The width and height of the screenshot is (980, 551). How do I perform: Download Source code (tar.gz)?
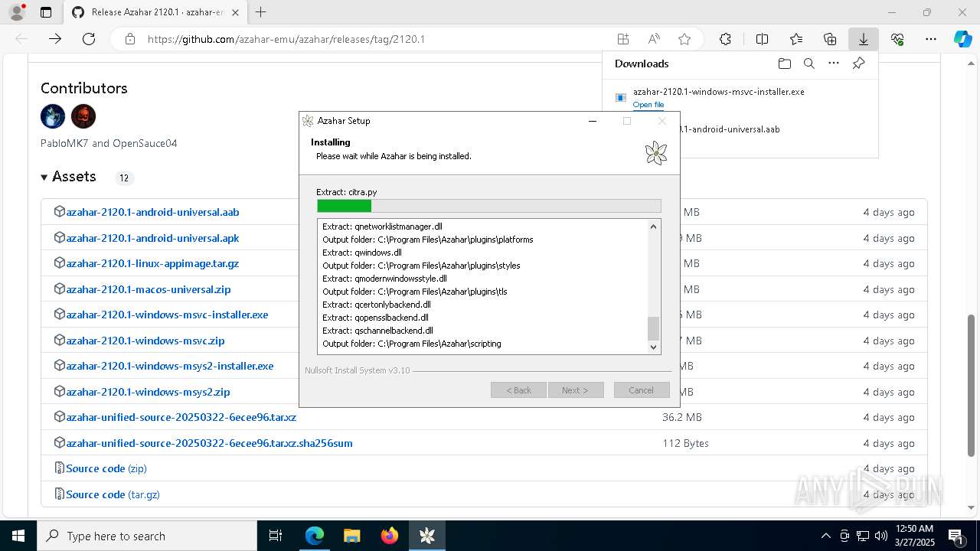click(x=113, y=494)
